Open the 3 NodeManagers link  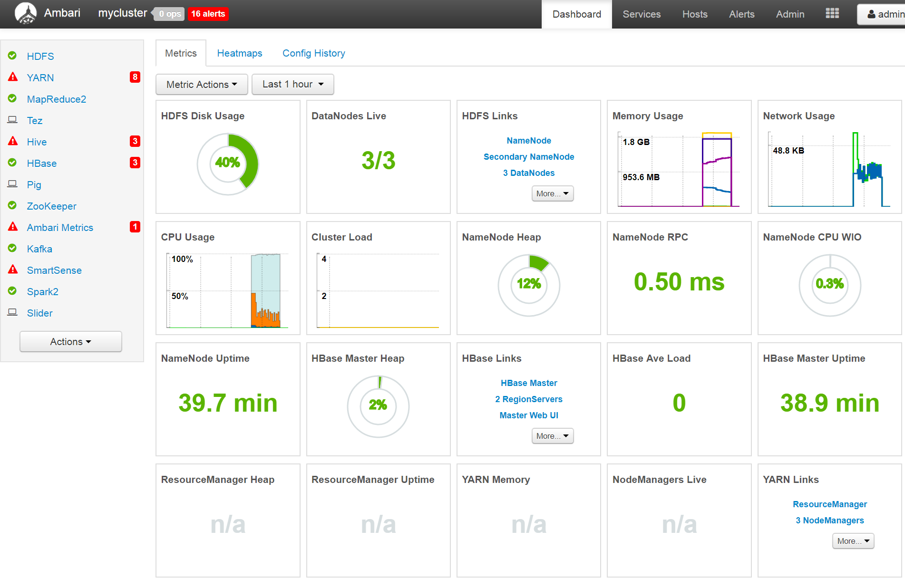[x=830, y=521]
